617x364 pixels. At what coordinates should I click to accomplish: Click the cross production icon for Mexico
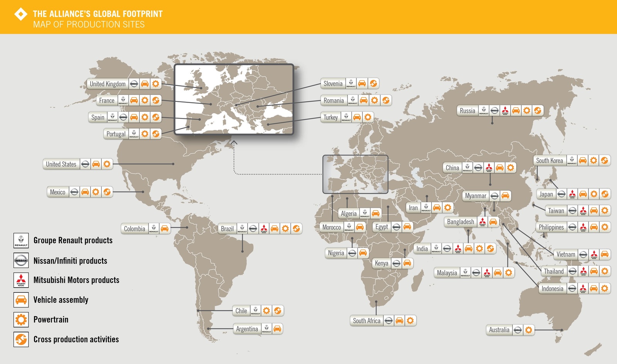(107, 192)
